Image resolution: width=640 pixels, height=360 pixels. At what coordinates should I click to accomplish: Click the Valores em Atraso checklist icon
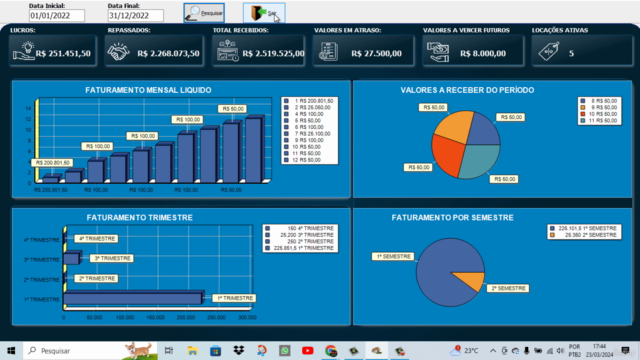click(328, 52)
